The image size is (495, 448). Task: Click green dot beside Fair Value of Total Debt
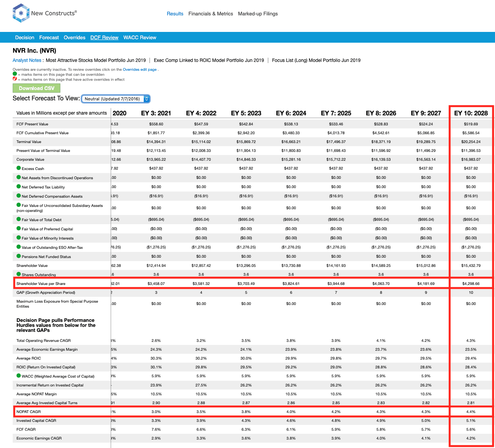(x=18, y=219)
